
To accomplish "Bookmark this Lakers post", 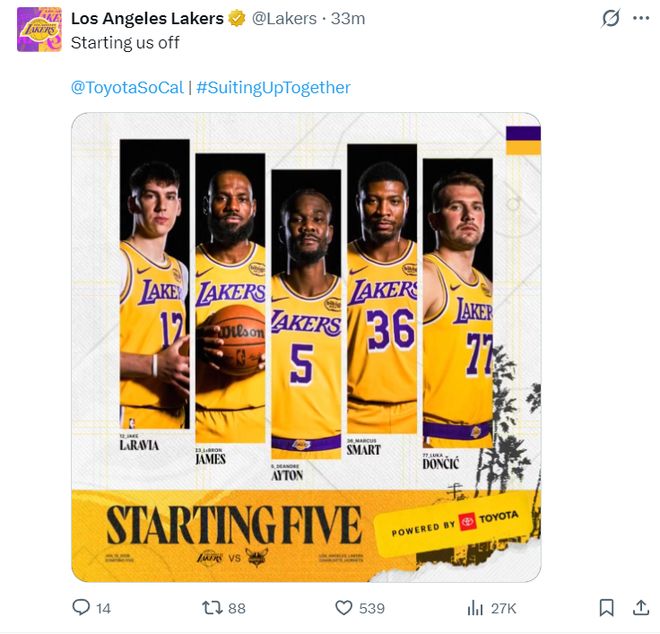I will pyautogui.click(x=606, y=607).
